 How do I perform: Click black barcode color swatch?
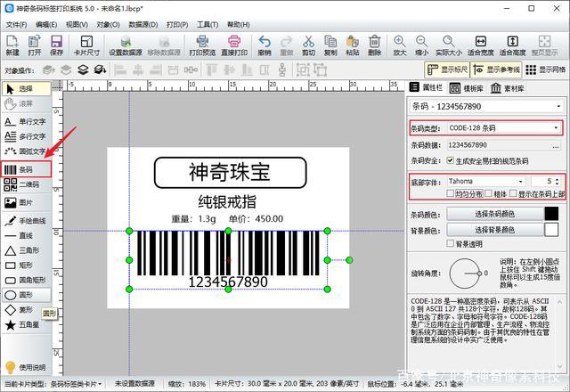click(x=551, y=214)
